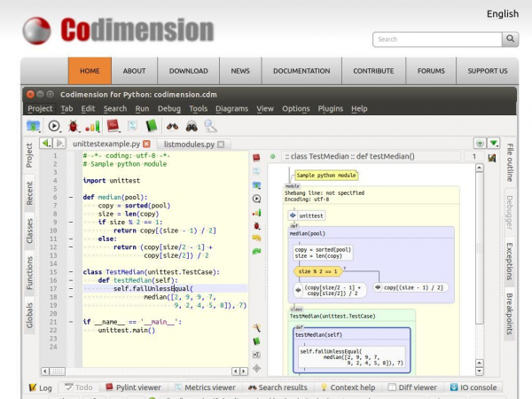The width and height of the screenshot is (532, 399).
Task: Click the 'Sample python module' yellow note
Action: tap(325, 176)
